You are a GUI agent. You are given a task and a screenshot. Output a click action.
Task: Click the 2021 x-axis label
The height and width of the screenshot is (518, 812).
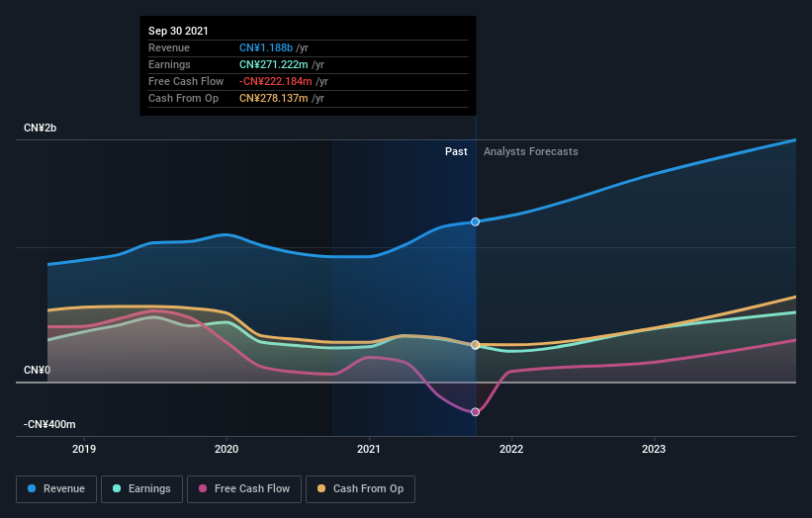[369, 449]
